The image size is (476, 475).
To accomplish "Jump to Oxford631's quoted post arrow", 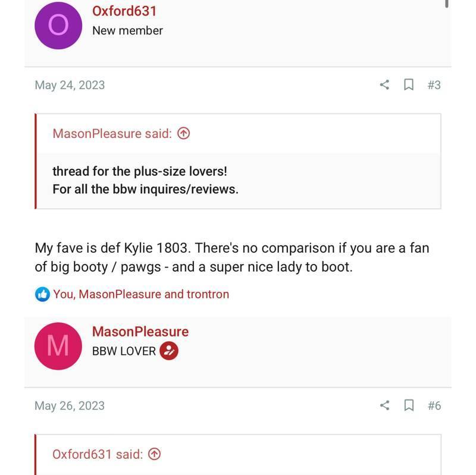I will (154, 454).
